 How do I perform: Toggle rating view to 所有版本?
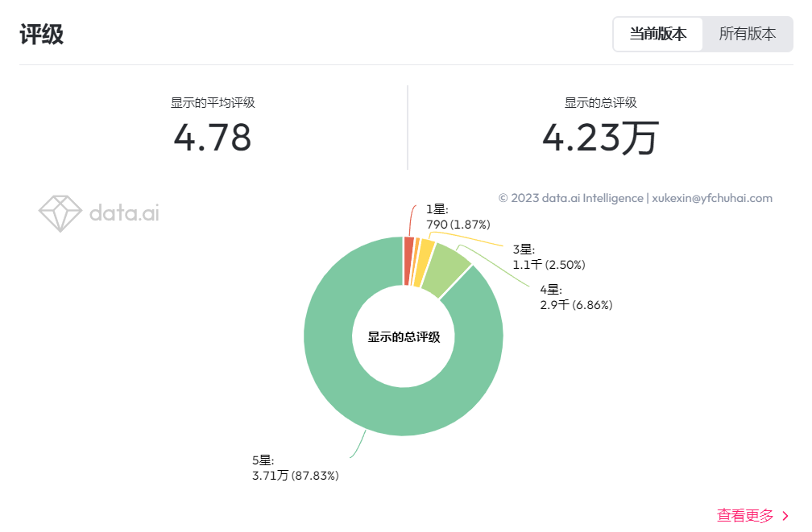(746, 34)
